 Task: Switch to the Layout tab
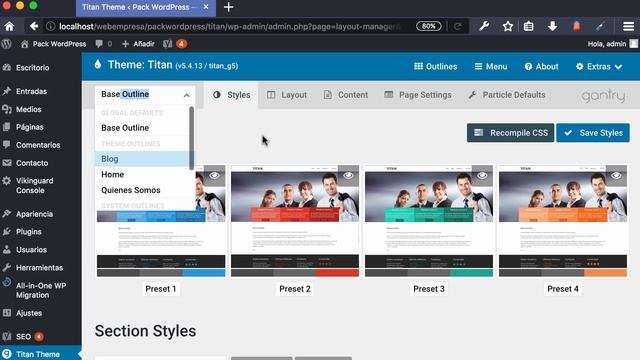[x=287, y=95]
